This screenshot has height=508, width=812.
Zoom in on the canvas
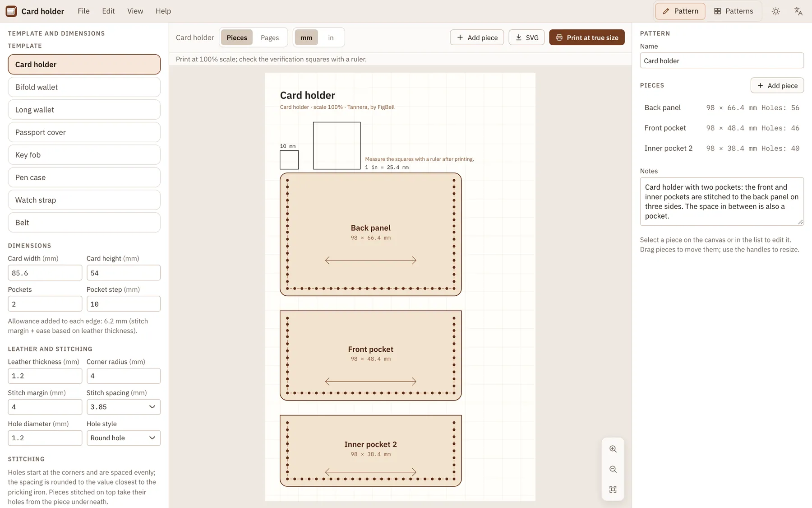[613, 449]
